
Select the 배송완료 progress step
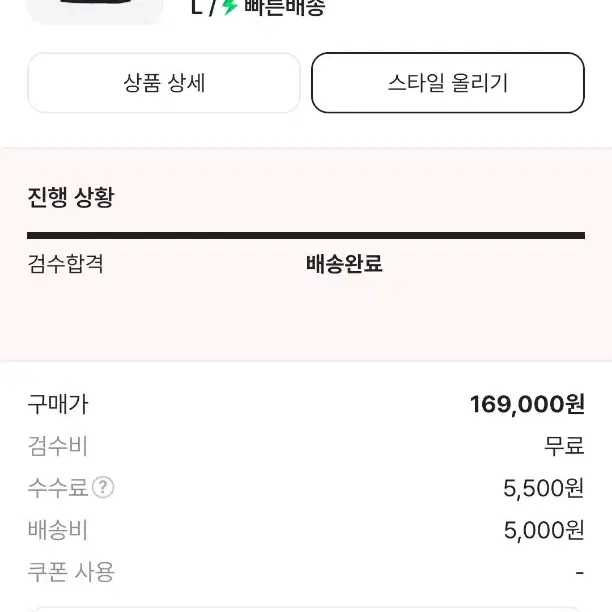point(344,263)
